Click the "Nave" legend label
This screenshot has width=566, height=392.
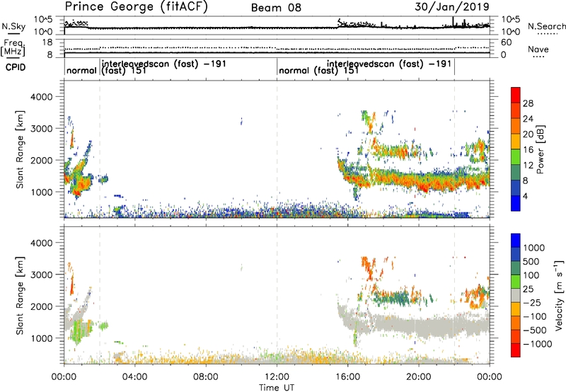coord(538,49)
